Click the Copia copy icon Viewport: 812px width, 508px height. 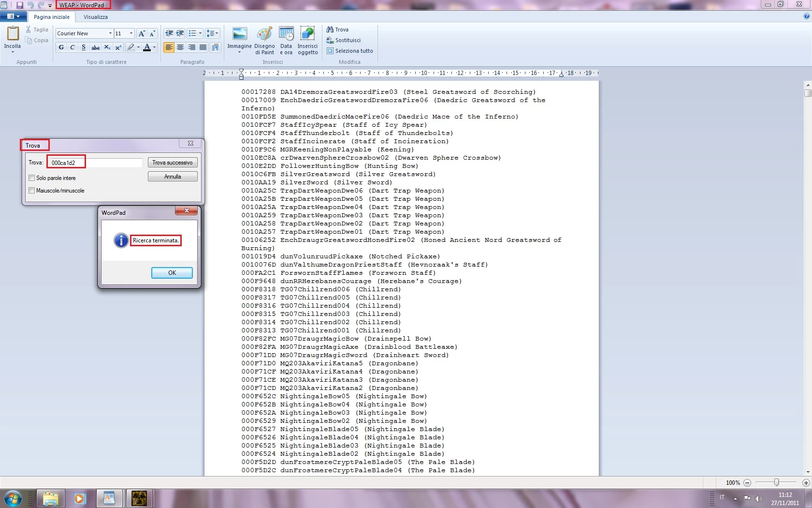pos(29,40)
